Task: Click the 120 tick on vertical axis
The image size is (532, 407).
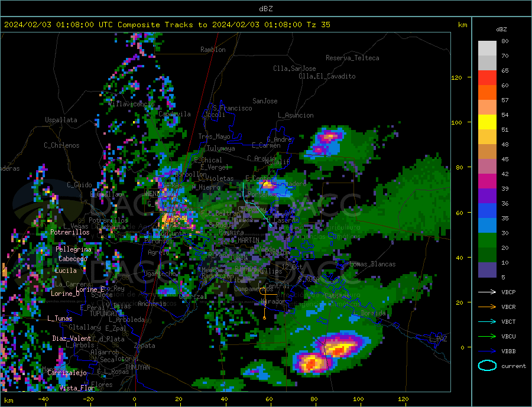Action: [x=457, y=77]
